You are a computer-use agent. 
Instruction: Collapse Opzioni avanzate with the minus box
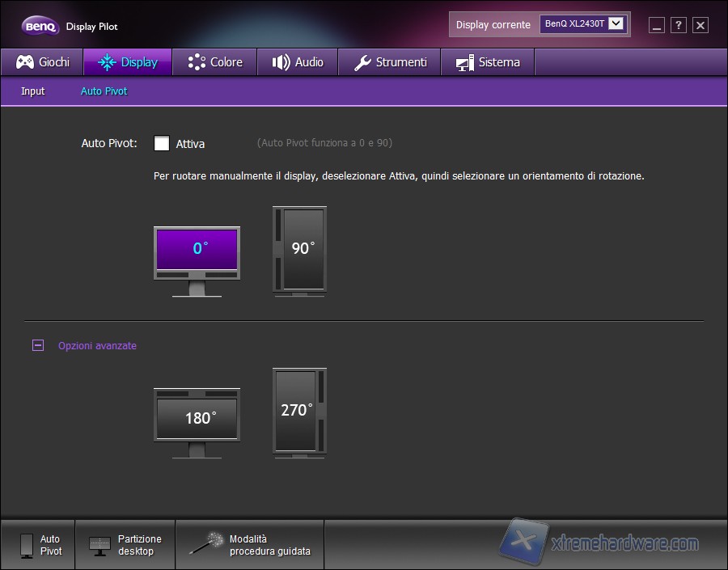pos(37,345)
